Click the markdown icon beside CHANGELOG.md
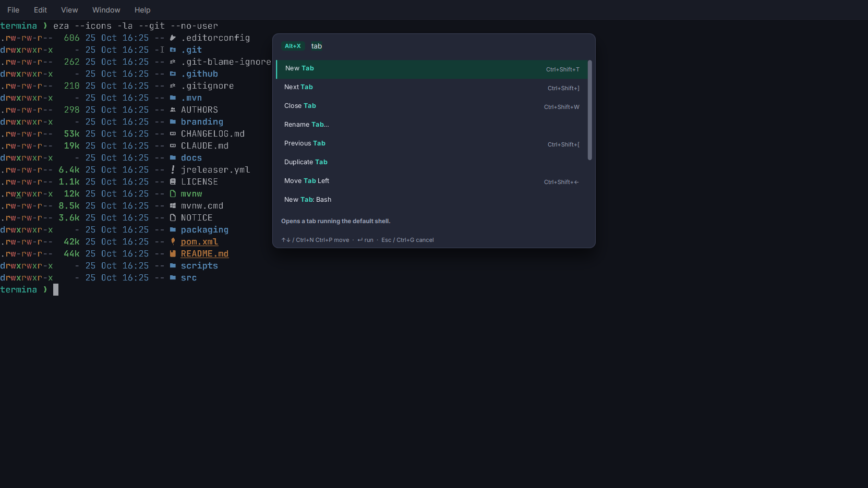868x488 pixels. pos(173,133)
